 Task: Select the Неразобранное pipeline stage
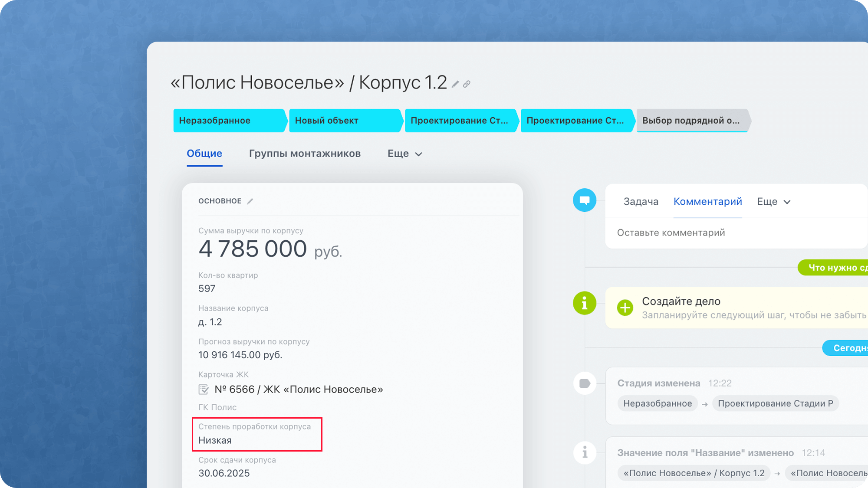pos(228,121)
